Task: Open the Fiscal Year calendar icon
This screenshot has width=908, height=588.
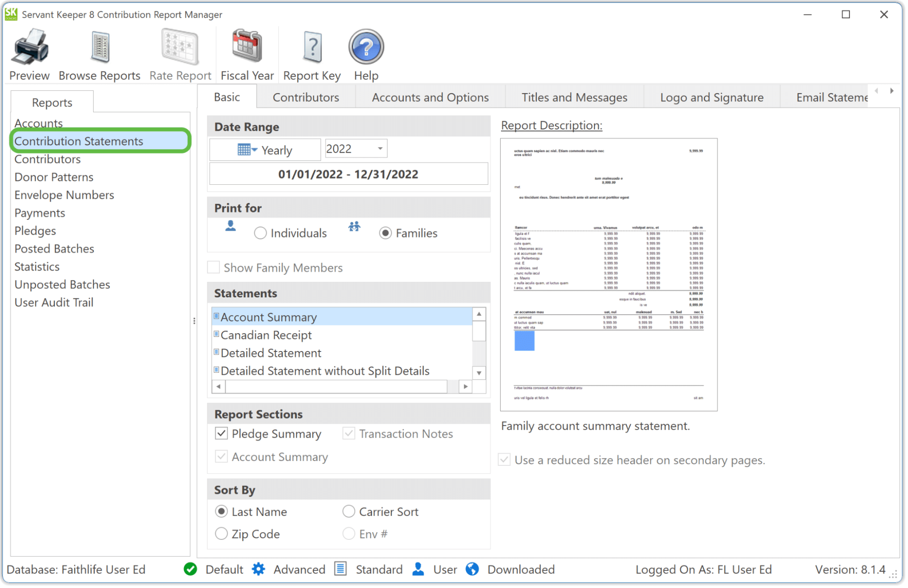Action: [247, 47]
